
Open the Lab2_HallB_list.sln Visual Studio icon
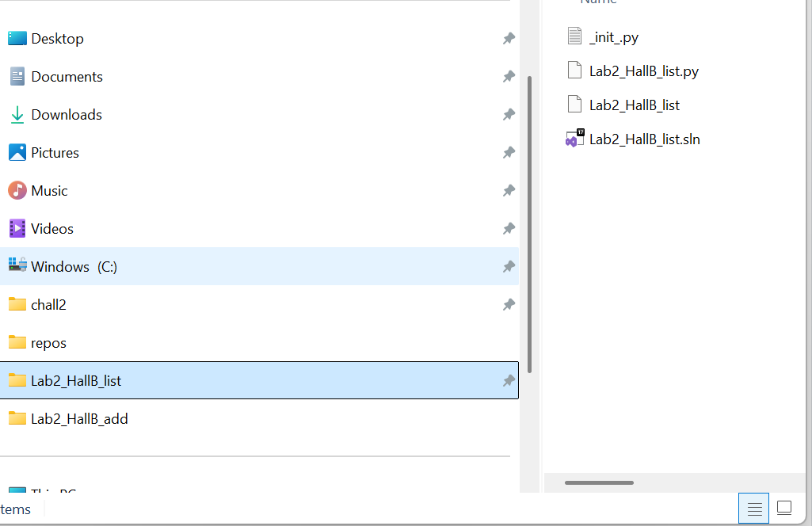pos(574,138)
